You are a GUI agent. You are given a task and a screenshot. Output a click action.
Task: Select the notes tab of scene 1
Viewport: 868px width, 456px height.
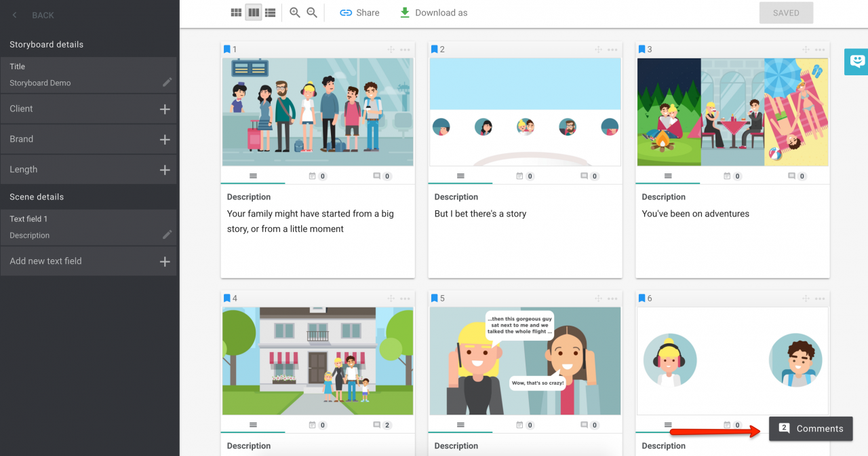coord(317,176)
